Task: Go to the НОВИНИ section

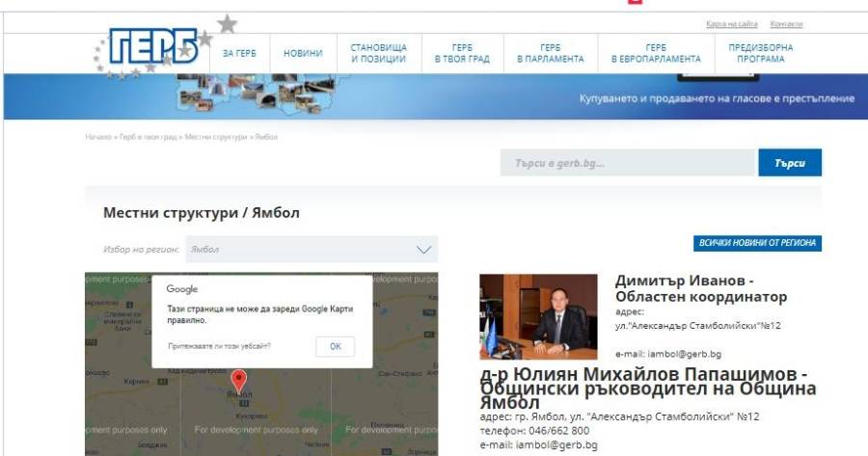Action: click(303, 54)
